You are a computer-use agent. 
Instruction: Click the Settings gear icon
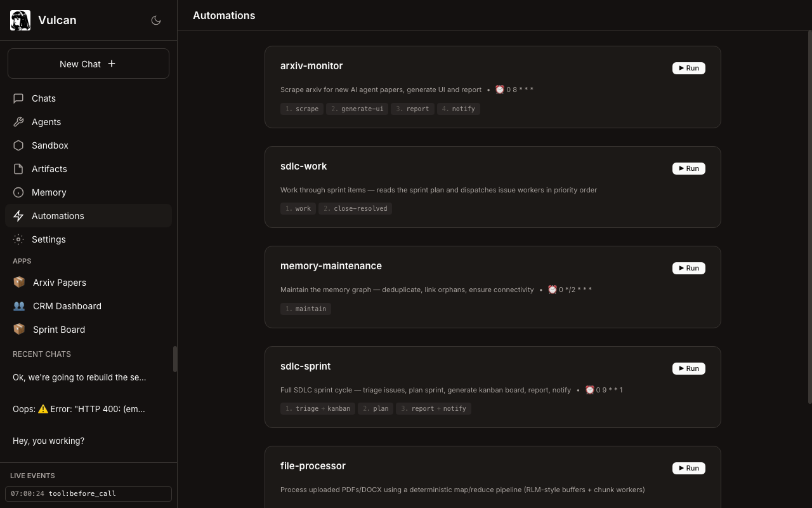click(18, 239)
